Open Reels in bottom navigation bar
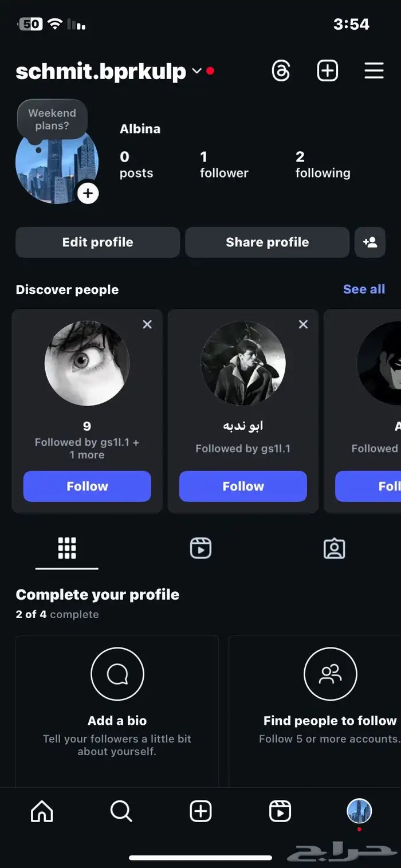The width and height of the screenshot is (401, 868). tap(280, 811)
